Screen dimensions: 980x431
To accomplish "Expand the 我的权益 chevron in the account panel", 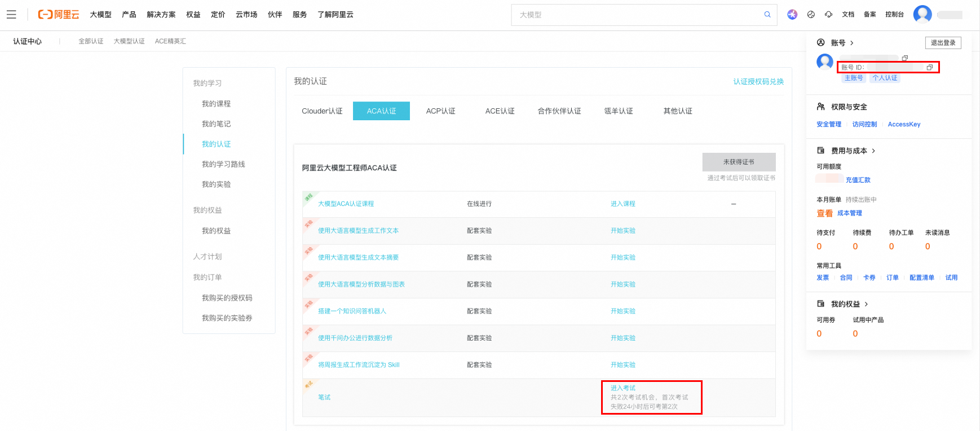I will pos(866,304).
